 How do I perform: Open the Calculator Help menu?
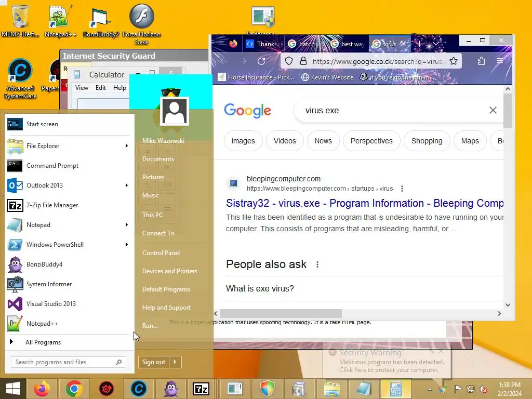coord(119,88)
